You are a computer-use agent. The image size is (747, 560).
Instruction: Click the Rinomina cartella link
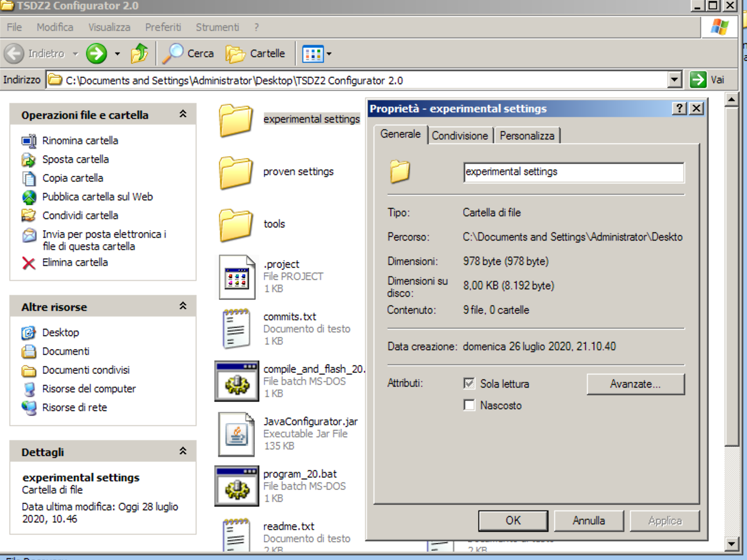coord(80,140)
